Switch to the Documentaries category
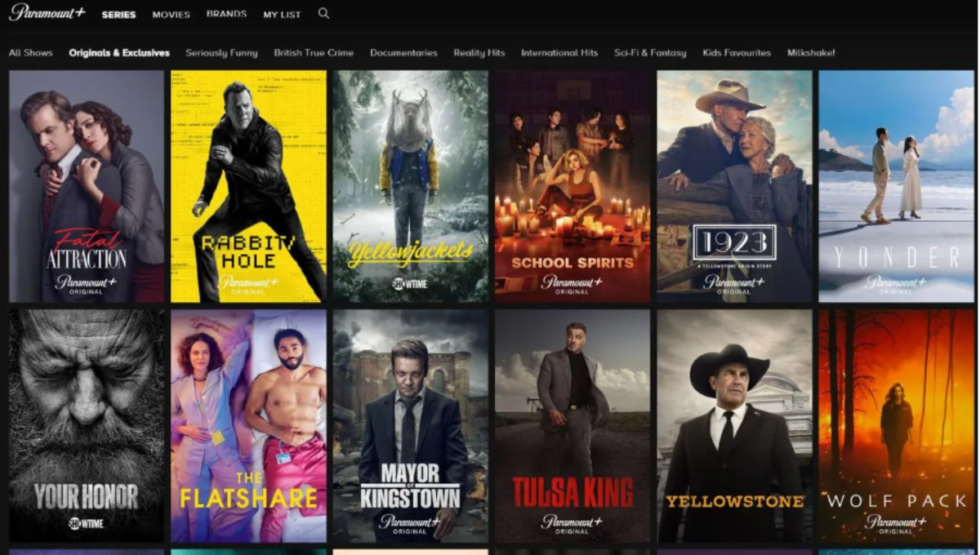The width and height of the screenshot is (980, 555). 403,53
